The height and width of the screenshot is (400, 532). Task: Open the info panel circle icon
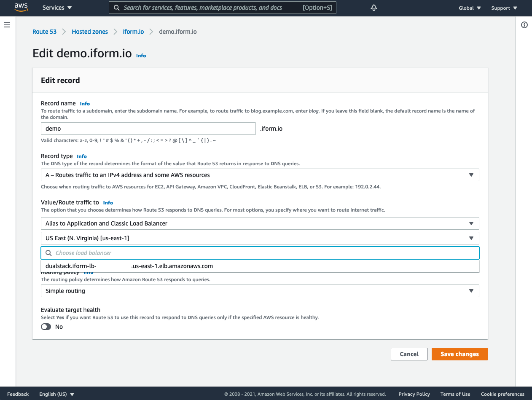click(x=524, y=25)
